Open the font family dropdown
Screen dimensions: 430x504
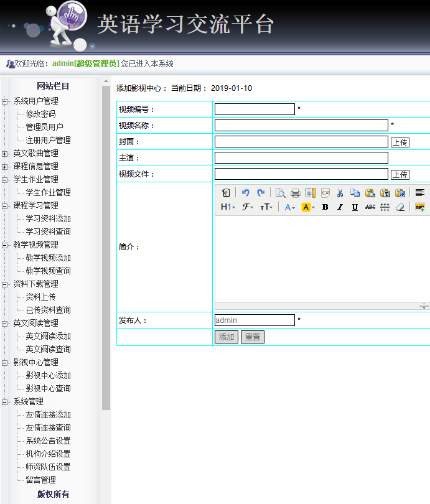(248, 207)
